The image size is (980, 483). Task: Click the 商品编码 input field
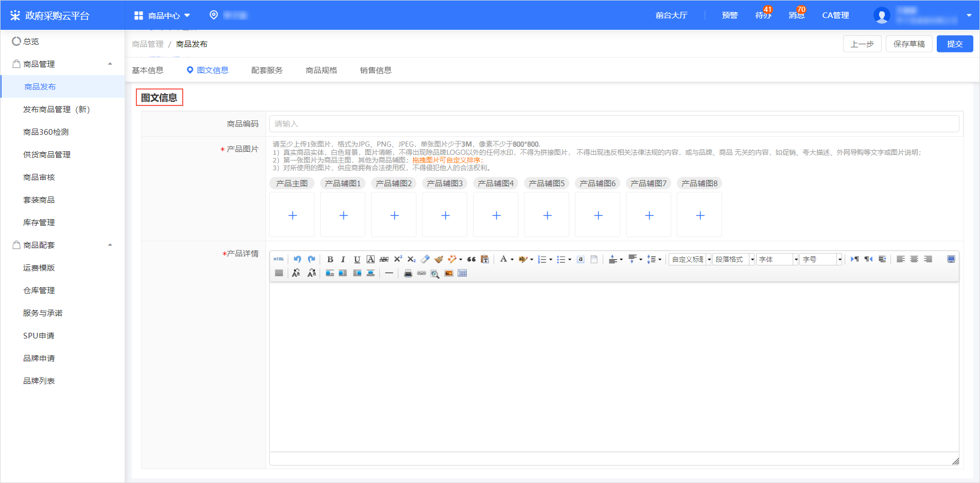pyautogui.click(x=614, y=123)
